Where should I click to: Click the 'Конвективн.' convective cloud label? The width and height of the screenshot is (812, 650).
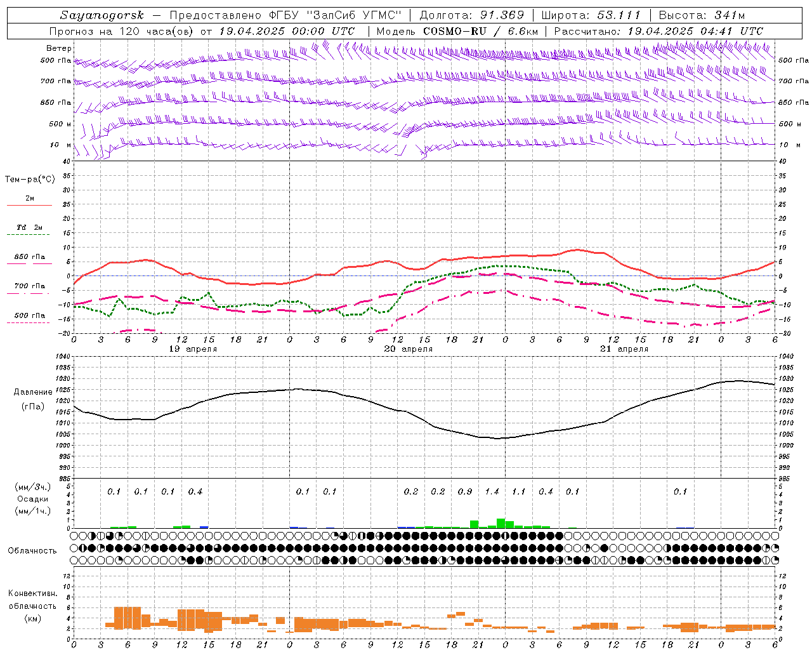pyautogui.click(x=32, y=594)
